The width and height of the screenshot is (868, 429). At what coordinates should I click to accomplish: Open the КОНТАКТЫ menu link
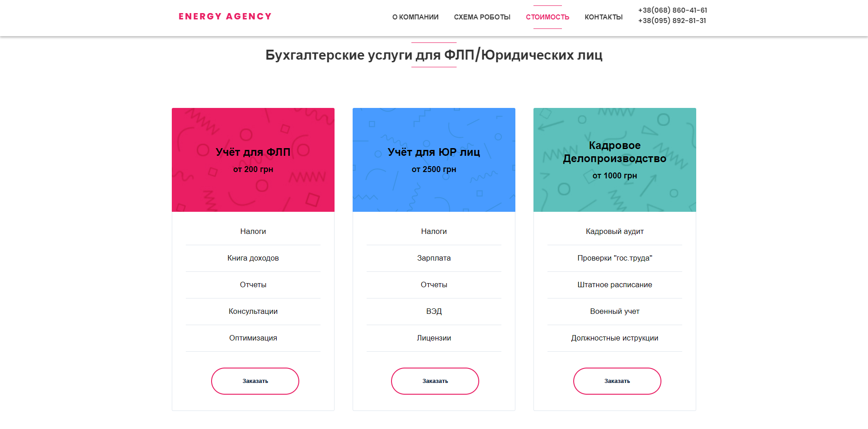604,17
